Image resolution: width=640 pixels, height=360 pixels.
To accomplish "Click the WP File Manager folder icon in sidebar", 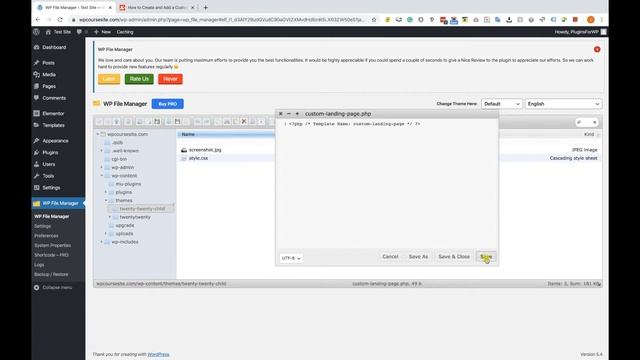I will tap(37, 203).
